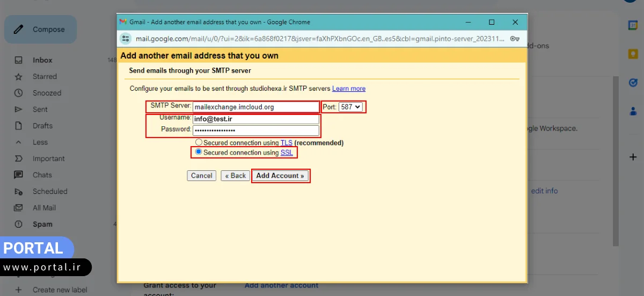
Task: Focus the Password input field
Action: pyautogui.click(x=256, y=131)
